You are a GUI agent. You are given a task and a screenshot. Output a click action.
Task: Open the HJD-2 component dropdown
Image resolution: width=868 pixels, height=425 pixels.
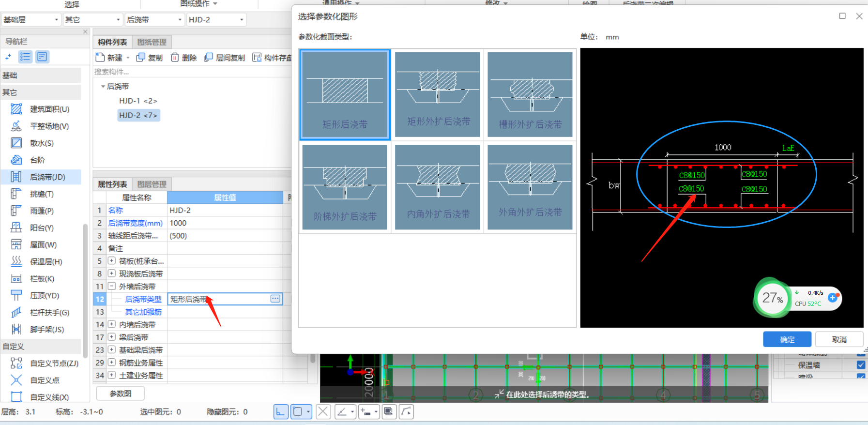pos(216,20)
